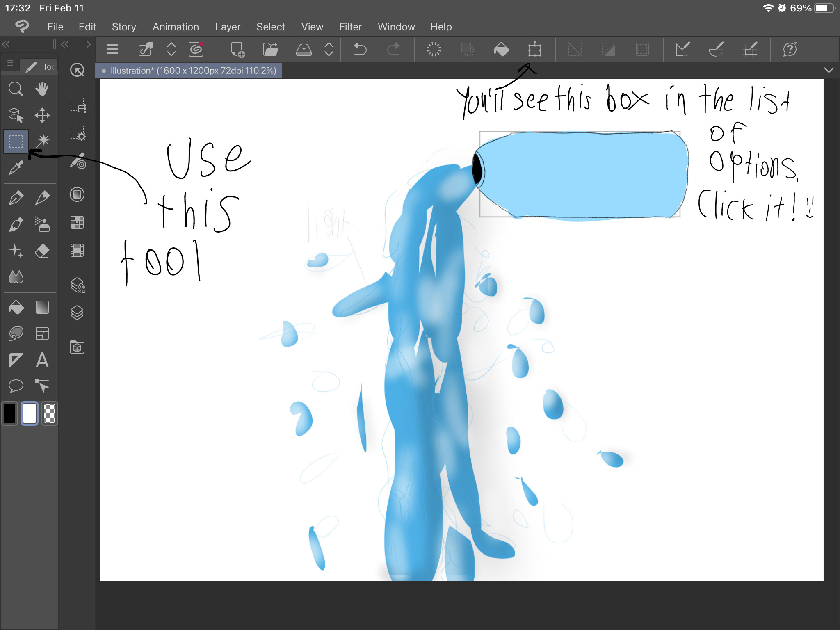Open the Filter menu
840x630 pixels.
pyautogui.click(x=350, y=27)
